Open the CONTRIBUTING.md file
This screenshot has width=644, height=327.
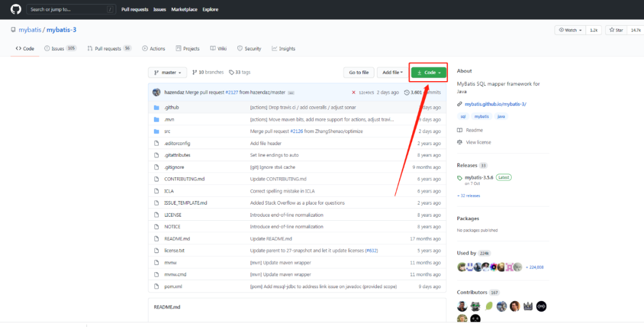click(x=183, y=179)
